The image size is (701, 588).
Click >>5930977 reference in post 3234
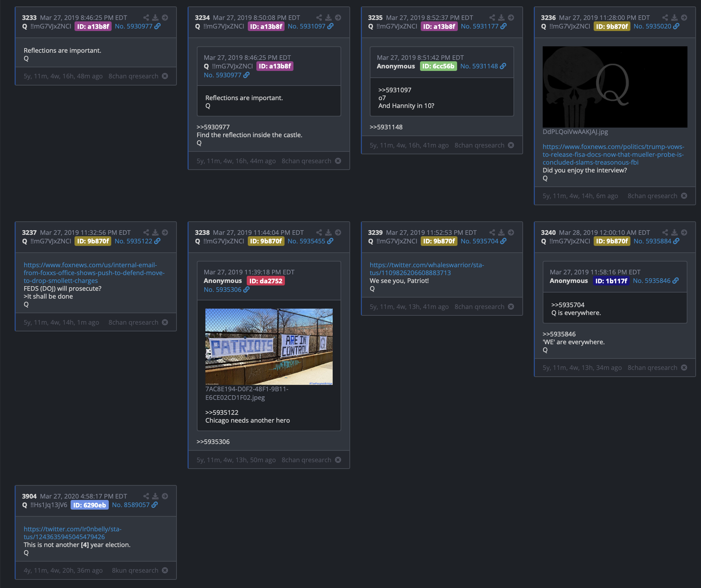(x=213, y=127)
